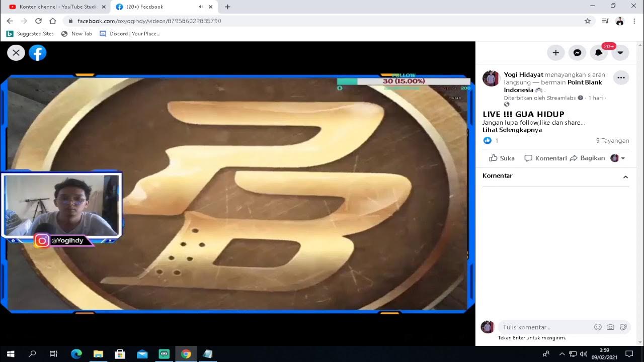Open the Action Center notifications
Image resolution: width=644 pixels, height=362 pixels.
coord(629,354)
